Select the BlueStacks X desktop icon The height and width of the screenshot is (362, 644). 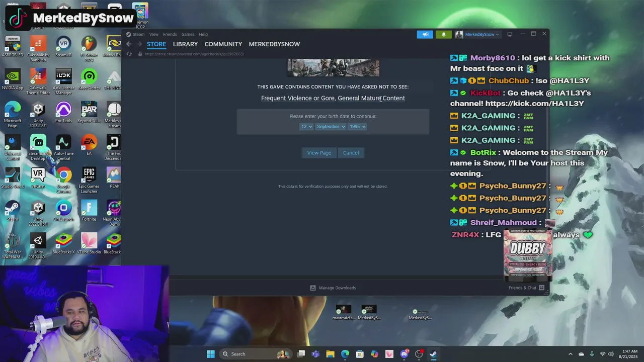63,244
